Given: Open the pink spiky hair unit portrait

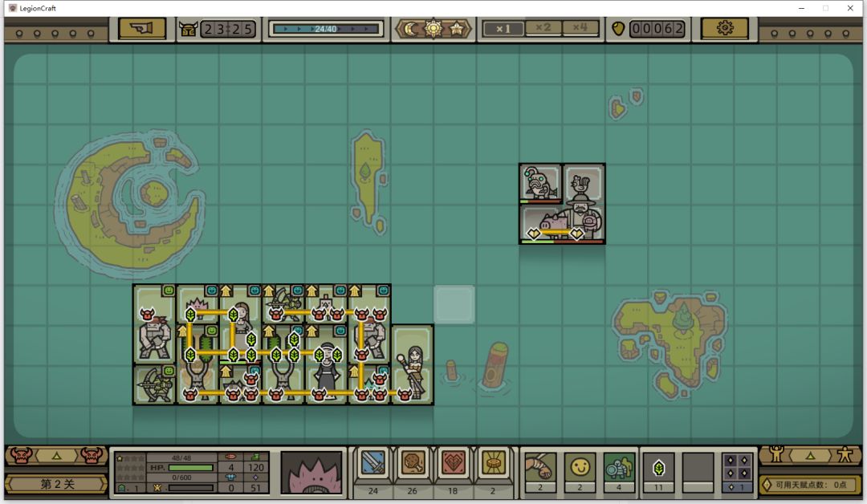Looking at the screenshot, I should (x=311, y=471).
